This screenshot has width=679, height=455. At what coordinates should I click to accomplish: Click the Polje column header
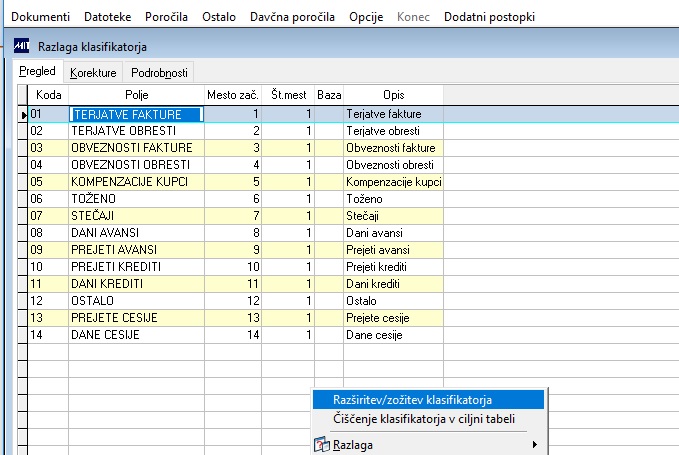click(x=136, y=95)
